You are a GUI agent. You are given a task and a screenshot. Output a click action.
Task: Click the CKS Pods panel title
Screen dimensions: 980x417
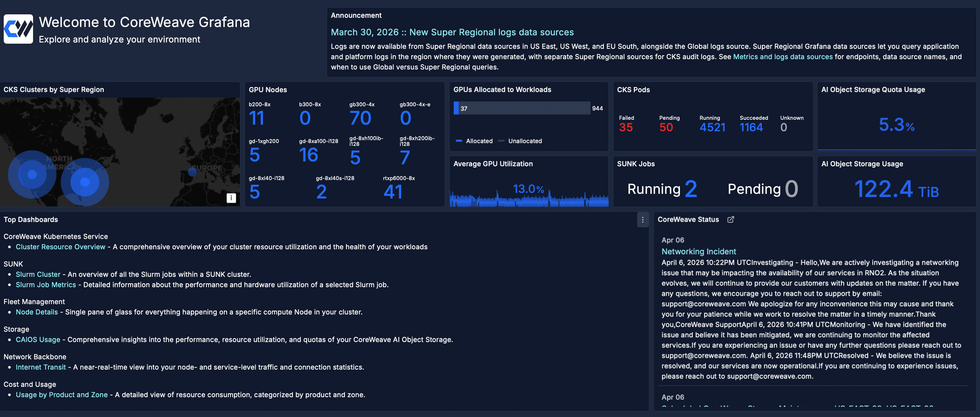(633, 90)
